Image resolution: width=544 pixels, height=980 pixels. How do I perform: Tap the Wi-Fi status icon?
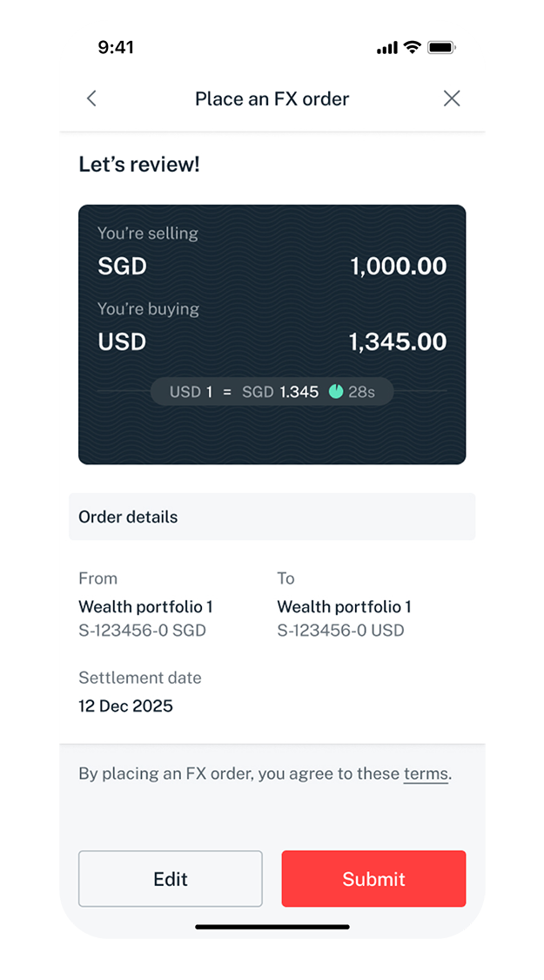point(413,48)
